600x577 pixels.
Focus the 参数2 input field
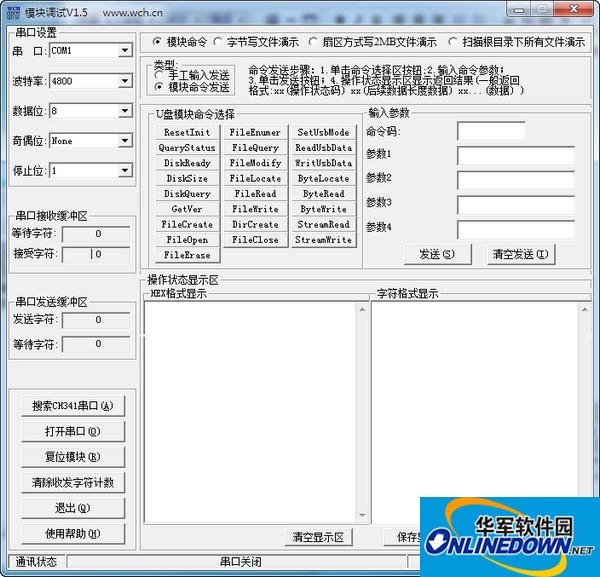coord(515,180)
